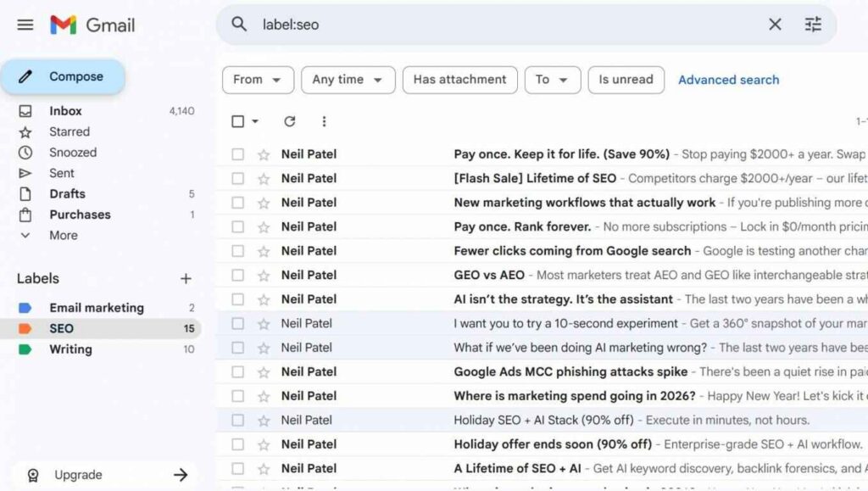Open the Compose email button
868x491 pixels.
pos(64,75)
